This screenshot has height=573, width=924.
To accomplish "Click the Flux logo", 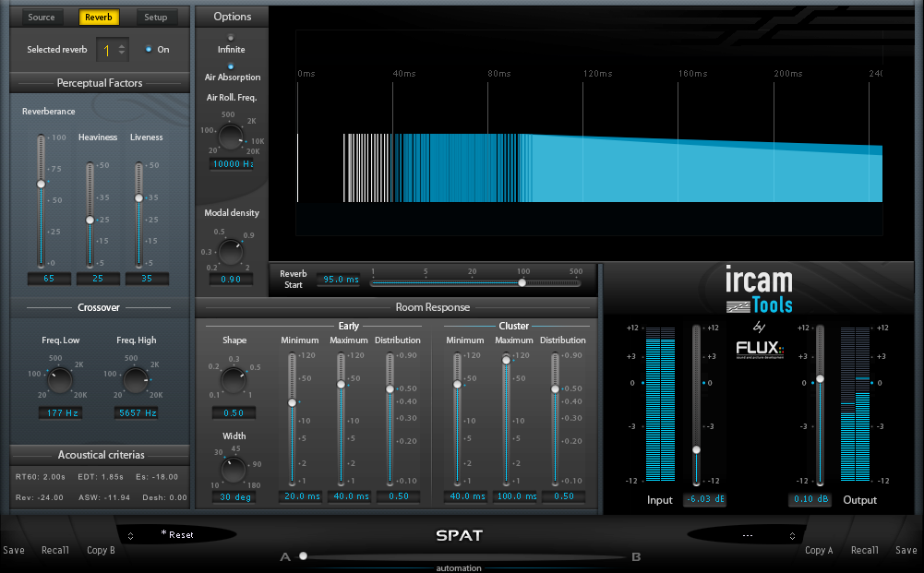I will [760, 349].
